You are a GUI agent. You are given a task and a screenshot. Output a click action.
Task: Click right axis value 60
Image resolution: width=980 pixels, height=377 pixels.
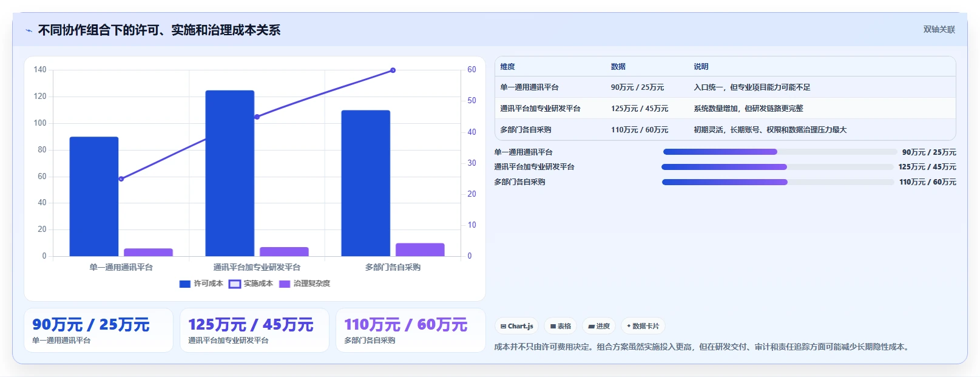471,70
